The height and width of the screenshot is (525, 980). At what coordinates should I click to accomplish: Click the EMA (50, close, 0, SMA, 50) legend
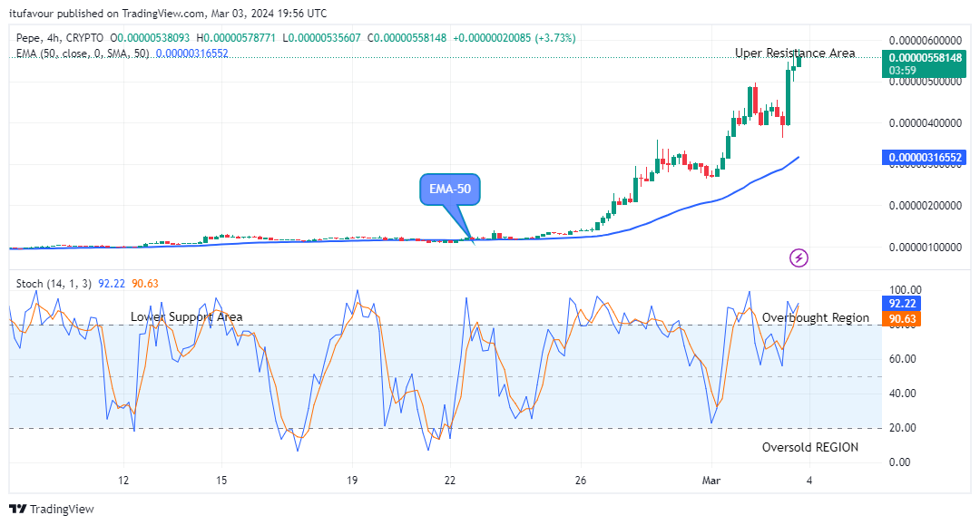(x=83, y=53)
